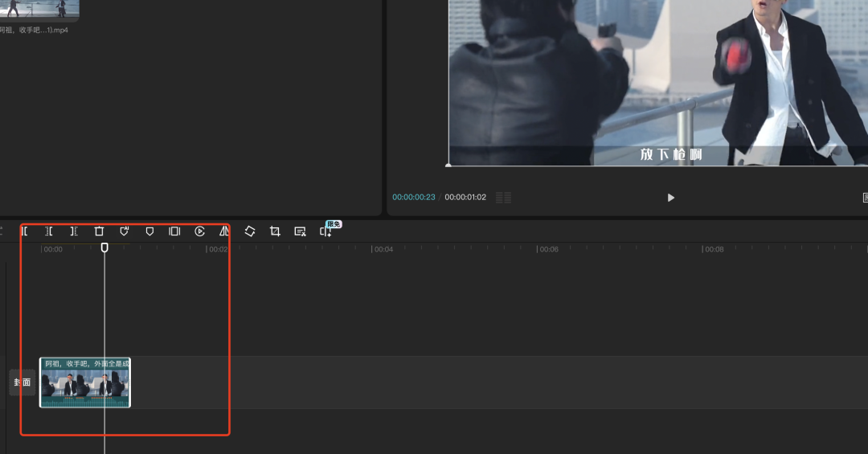Click the Delete right of playhead icon
The height and width of the screenshot is (454, 868).
[73, 231]
